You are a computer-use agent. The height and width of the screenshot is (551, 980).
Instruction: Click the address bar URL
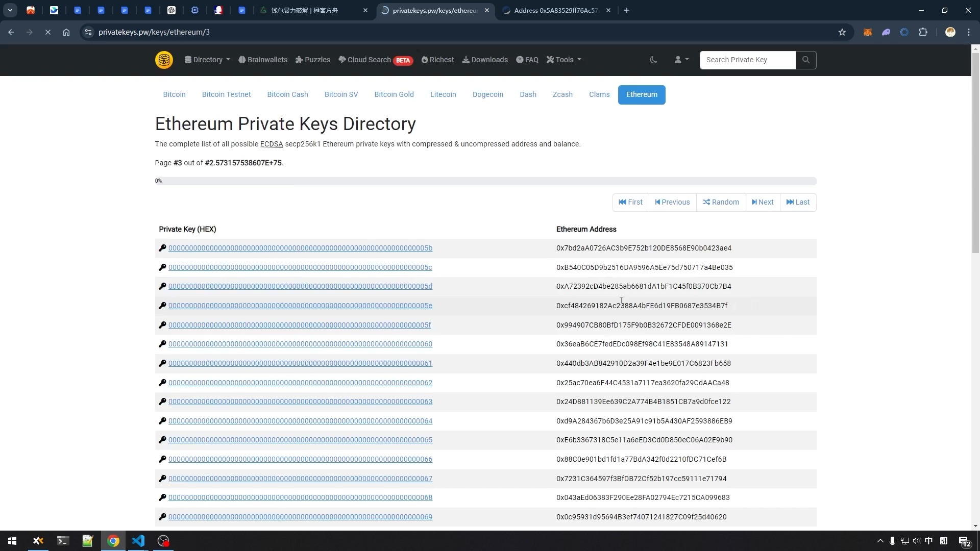(154, 32)
